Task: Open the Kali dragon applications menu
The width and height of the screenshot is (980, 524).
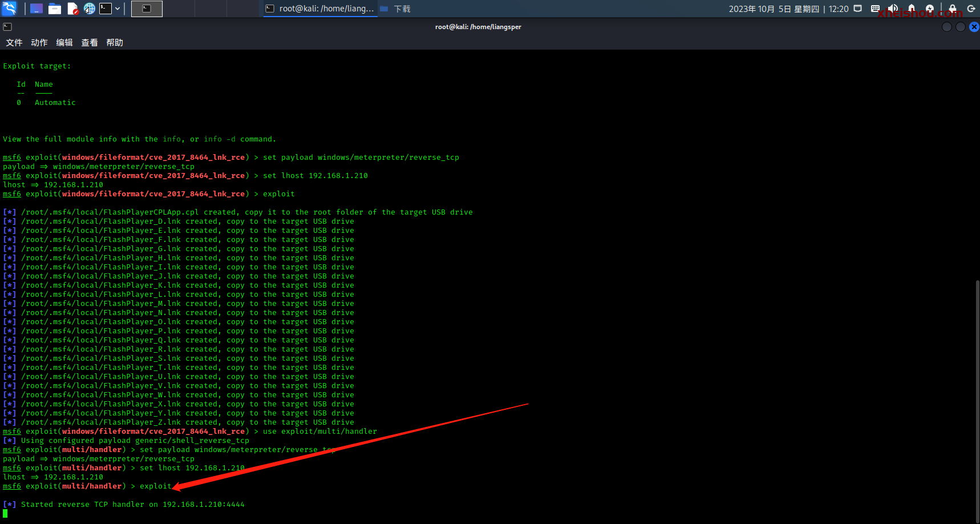Action: point(10,9)
